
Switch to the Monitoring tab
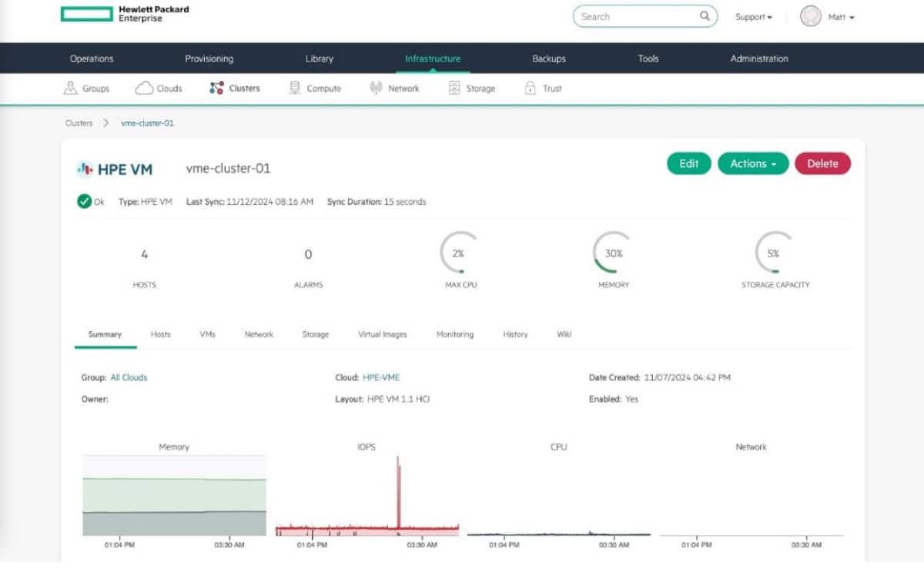click(x=454, y=334)
